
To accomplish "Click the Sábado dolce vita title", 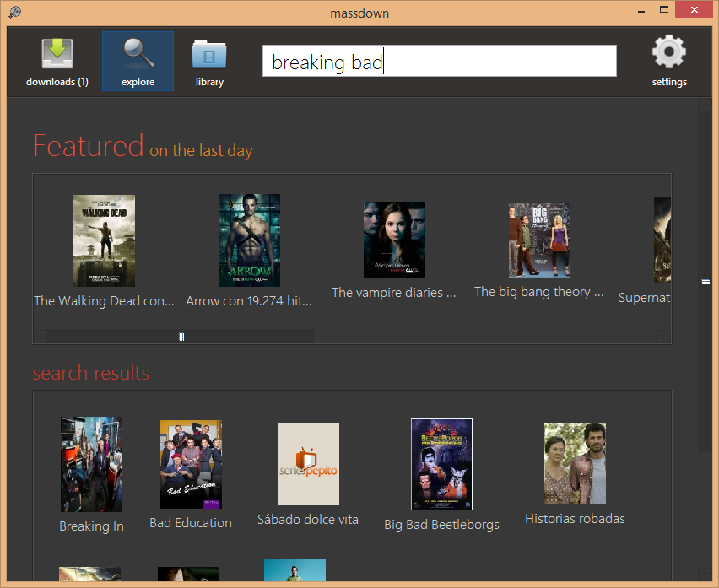I will [x=308, y=520].
